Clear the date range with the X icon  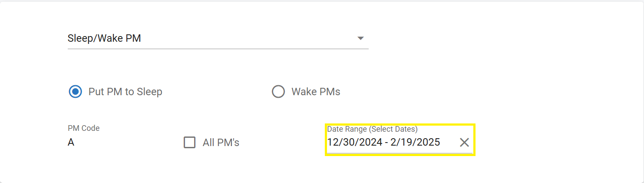(x=464, y=142)
